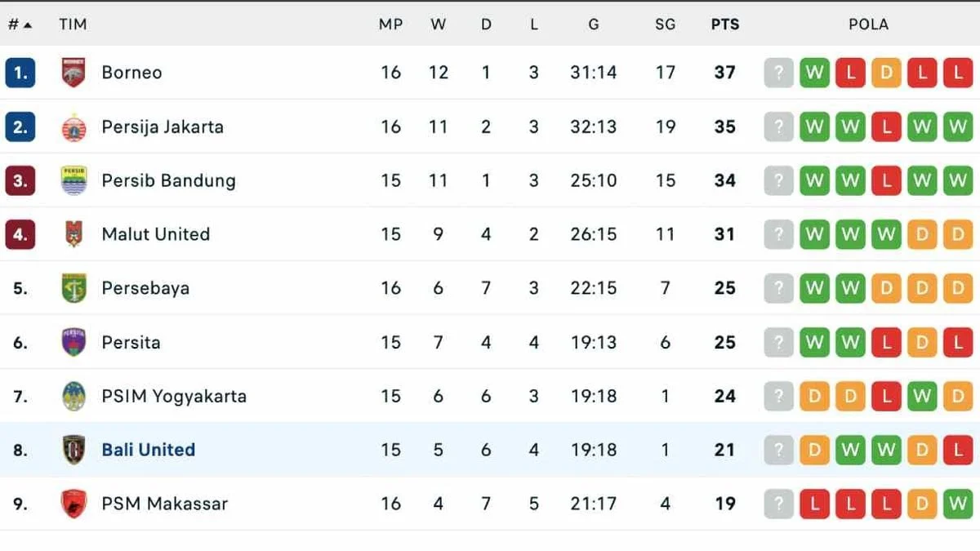Select Bali United's next fixture indicator
The width and height of the screenshot is (980, 551).
click(x=778, y=450)
